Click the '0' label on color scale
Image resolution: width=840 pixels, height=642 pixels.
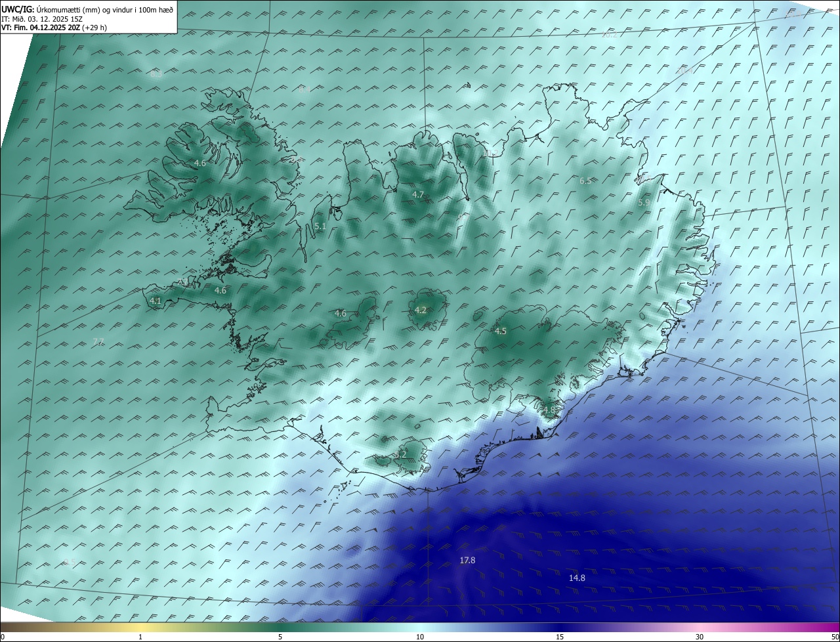pyautogui.click(x=3, y=637)
